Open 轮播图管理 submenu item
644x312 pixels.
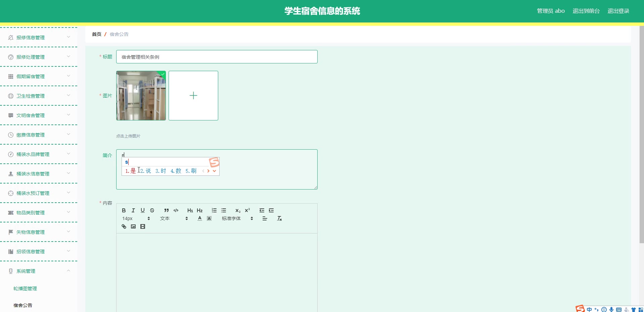point(25,289)
